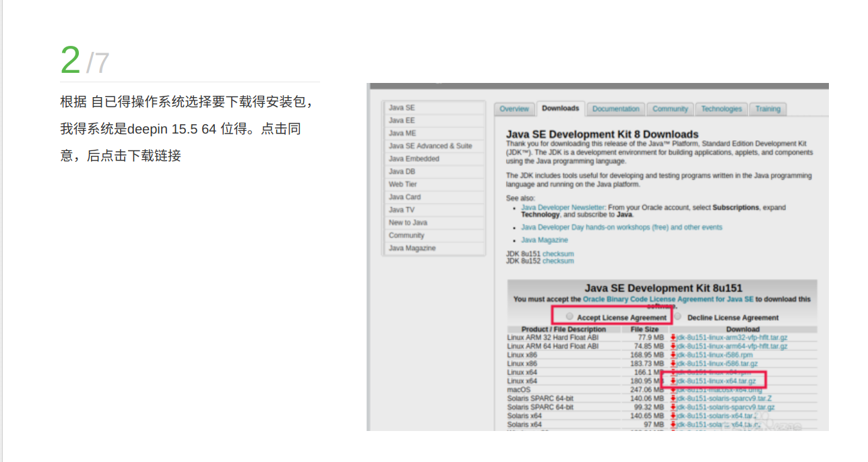Switch to the Technologies tab
The width and height of the screenshot is (868, 462).
coord(721,109)
